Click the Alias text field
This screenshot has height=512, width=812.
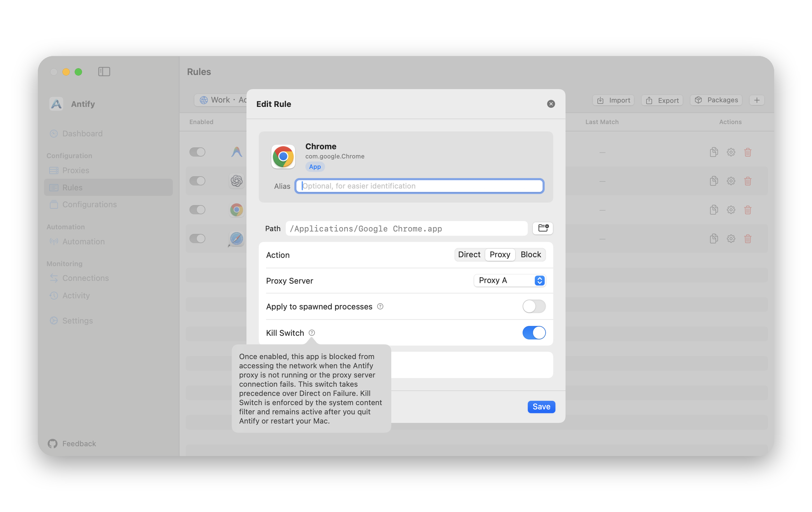click(x=419, y=186)
